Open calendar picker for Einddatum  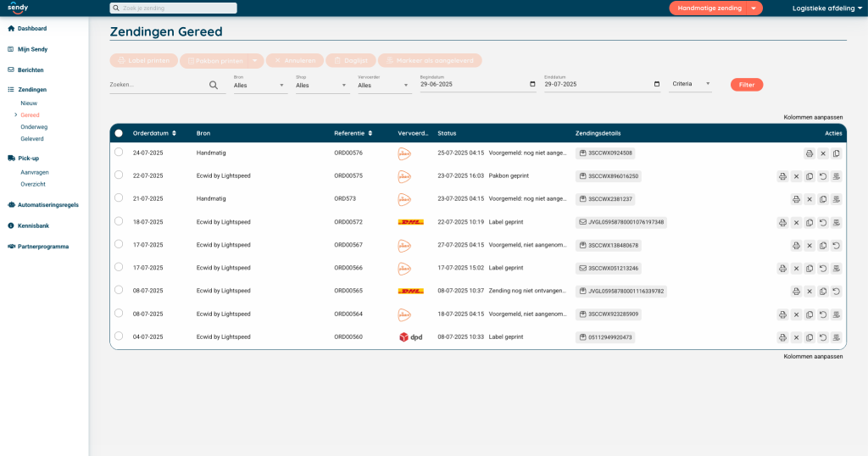tap(657, 84)
